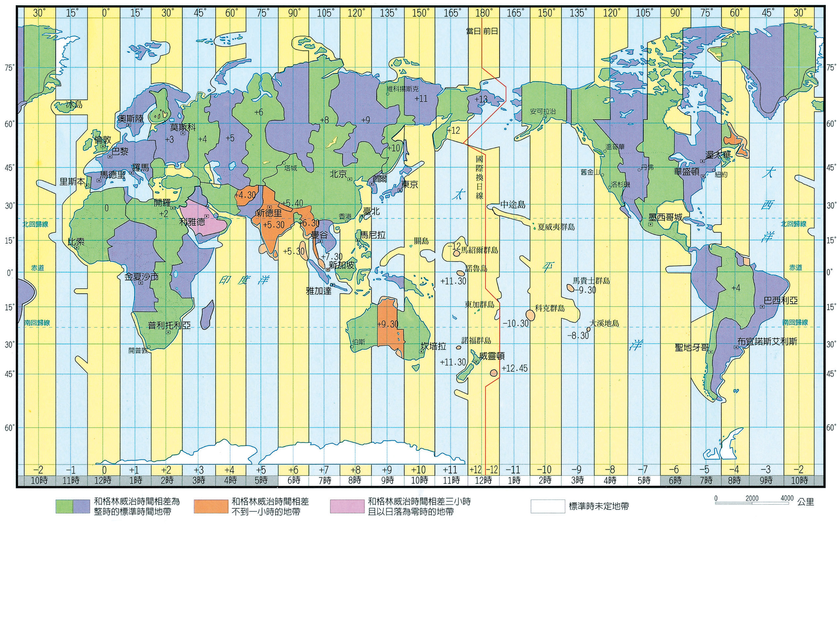The width and height of the screenshot is (840, 625).
Task: Click the orange legend swatch for fractional-hour zones
Action: (x=211, y=506)
